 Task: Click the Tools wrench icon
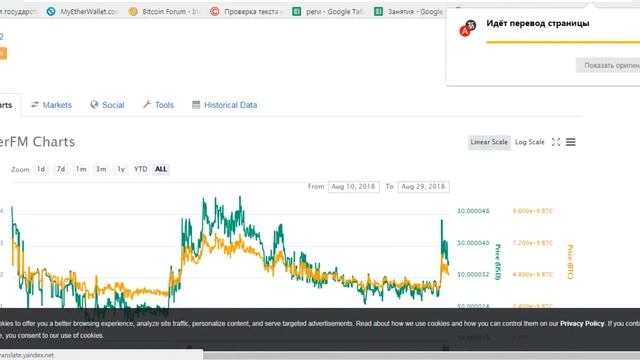coord(147,104)
